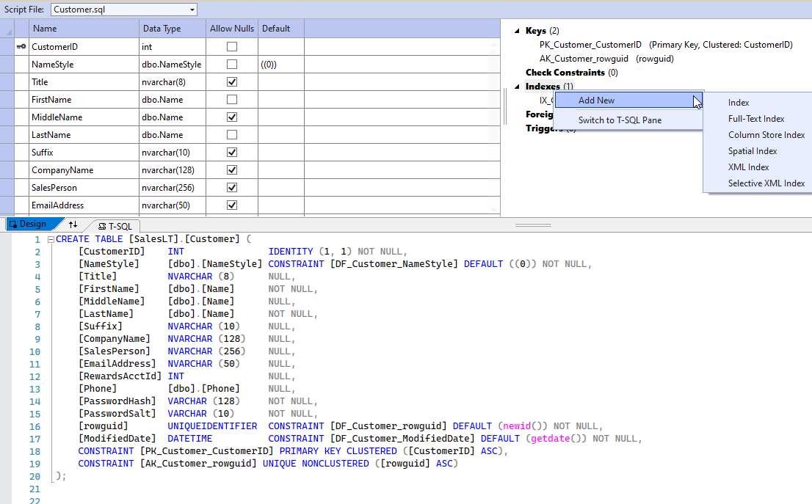Toggle Allow Nulls for EmailAddress
The image size is (812, 504).
pyautogui.click(x=231, y=205)
